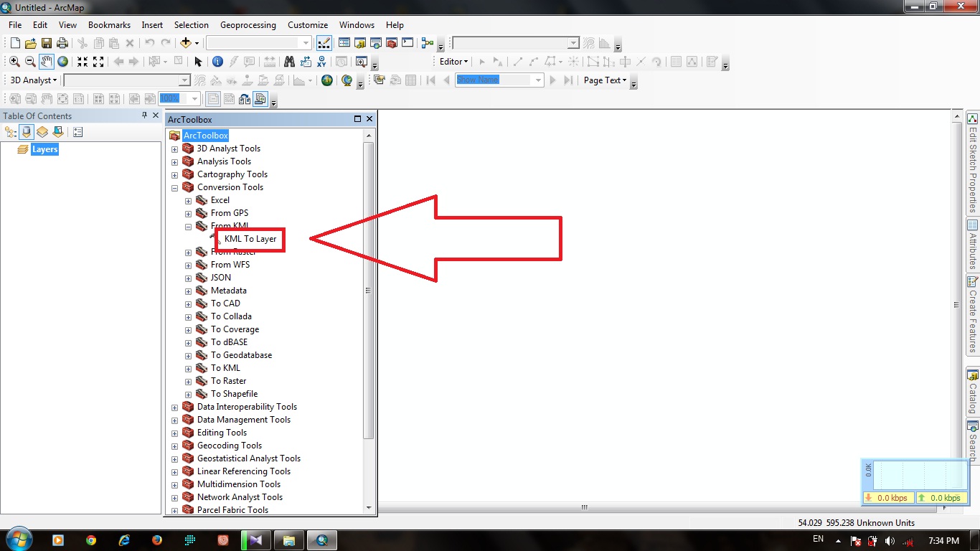The image size is (980, 551).
Task: Zoom to Full Extent globe icon
Action: 62,62
